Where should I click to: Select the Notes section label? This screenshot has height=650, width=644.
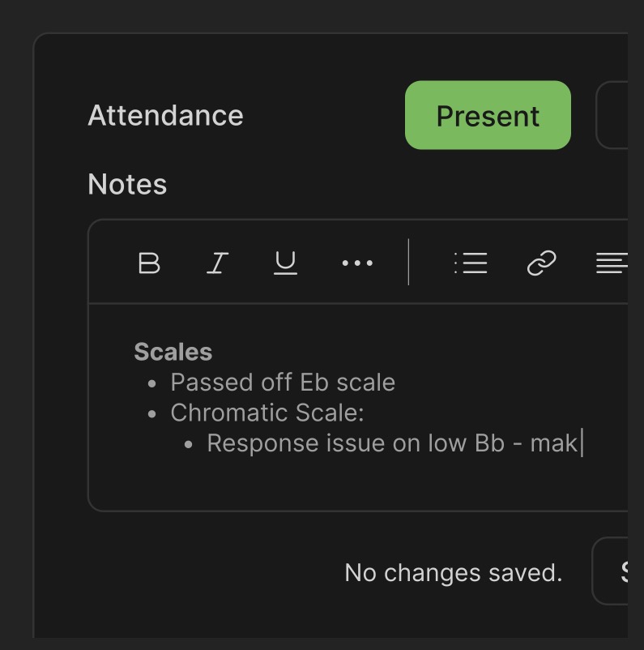pyautogui.click(x=126, y=184)
